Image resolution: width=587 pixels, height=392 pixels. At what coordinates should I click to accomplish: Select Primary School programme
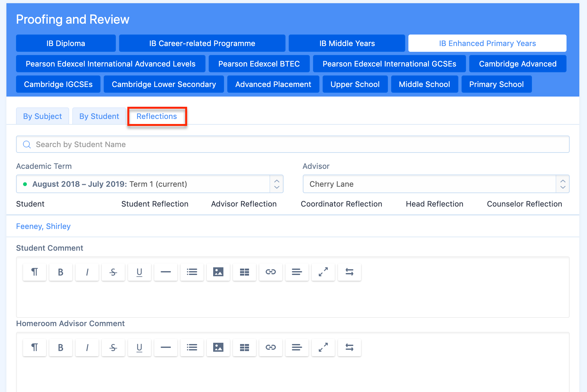pyautogui.click(x=497, y=84)
